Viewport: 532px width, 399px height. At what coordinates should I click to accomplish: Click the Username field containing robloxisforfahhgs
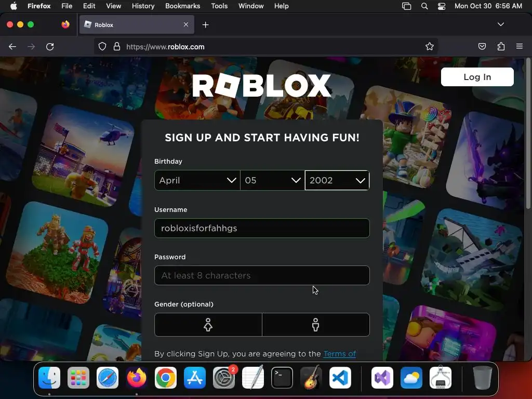[x=262, y=228]
